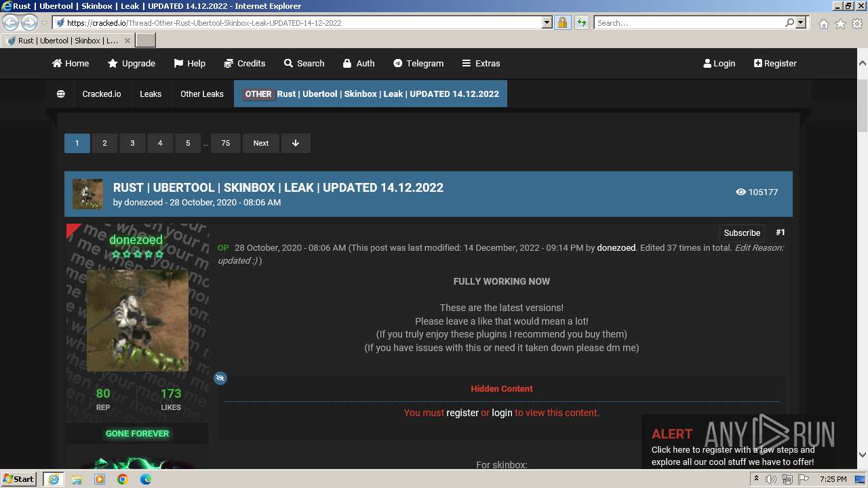Open the search provider dropdown arrow

(802, 22)
